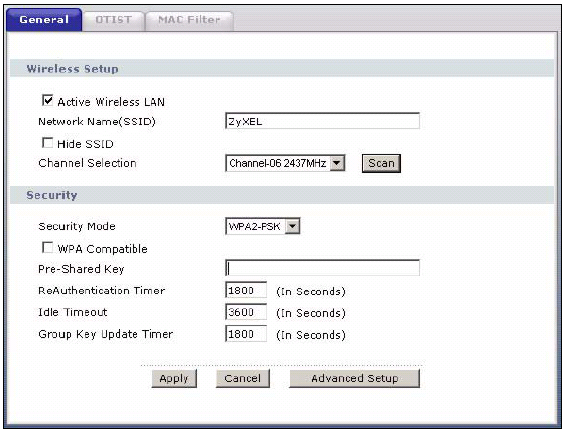Switch to the General tab
565x431 pixels.
[x=44, y=19]
